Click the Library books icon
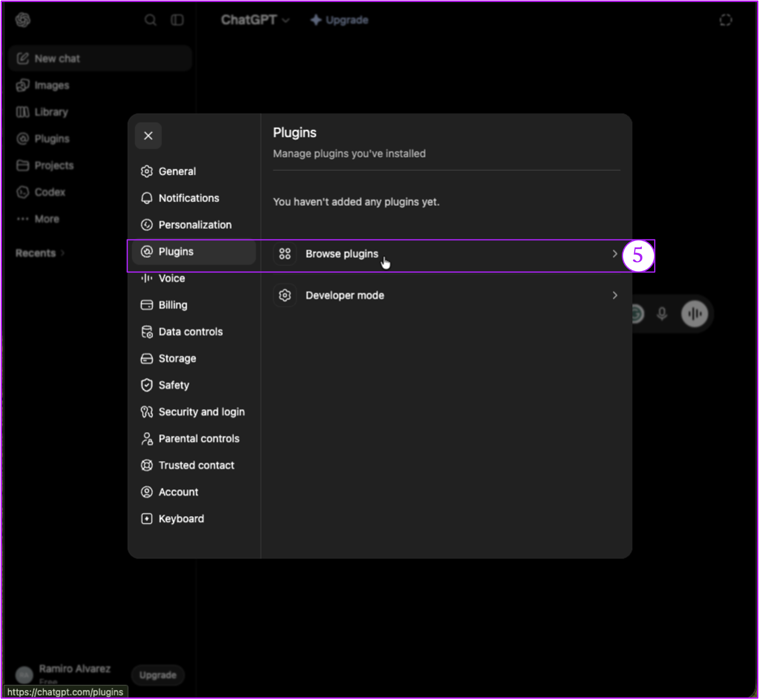Screen dimensions: 760x700 23,112
